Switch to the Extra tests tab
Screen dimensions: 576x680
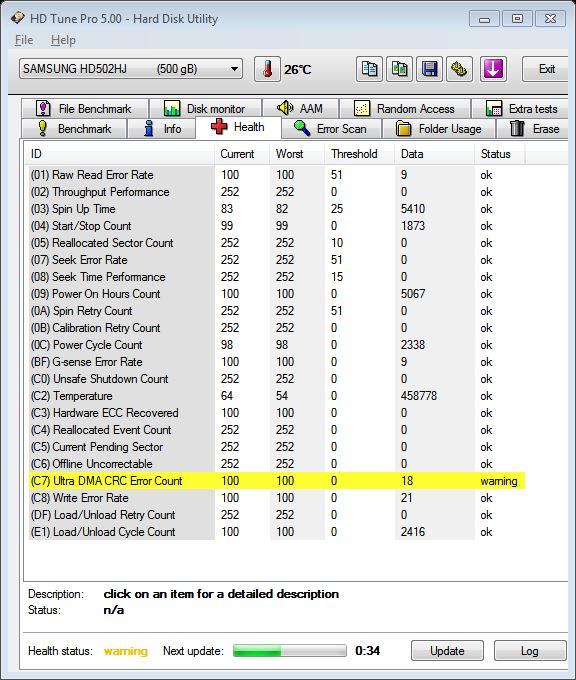click(x=520, y=108)
